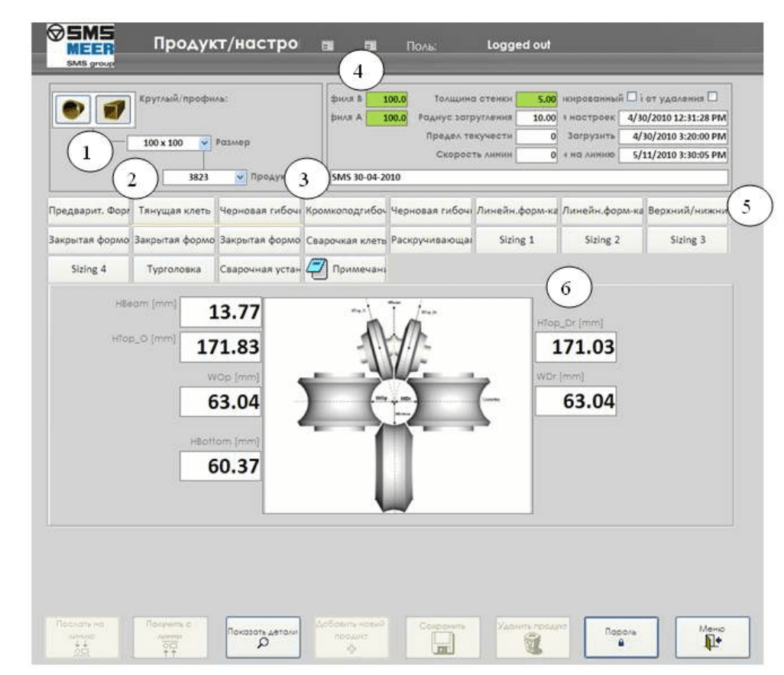Click the 4/30/2010 3:20:00 PM date field
784x675 pixels.
pos(673,137)
